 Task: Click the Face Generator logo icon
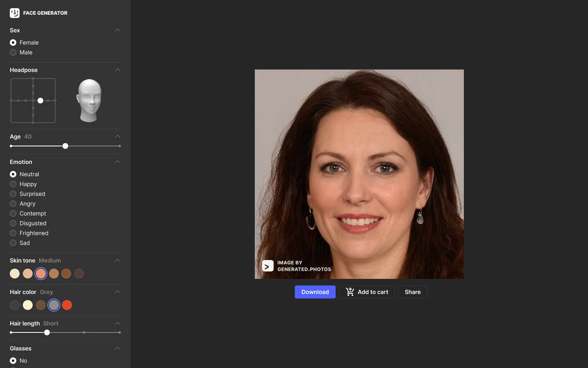coord(14,13)
